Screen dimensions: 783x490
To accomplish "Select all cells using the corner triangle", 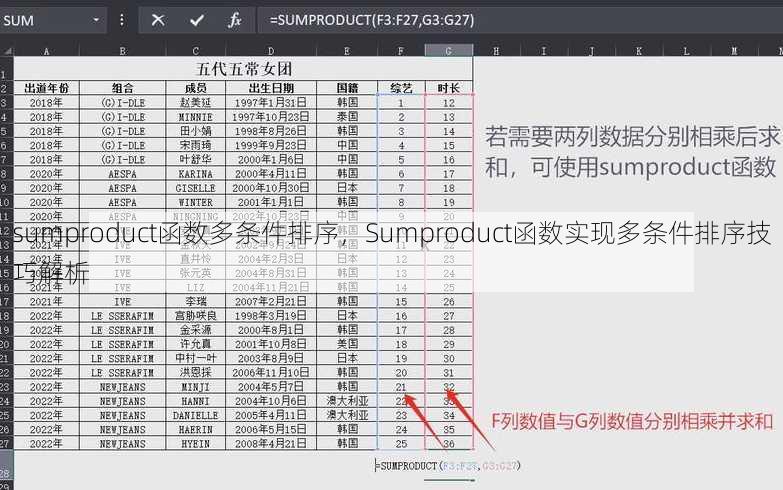I will coord(7,51).
